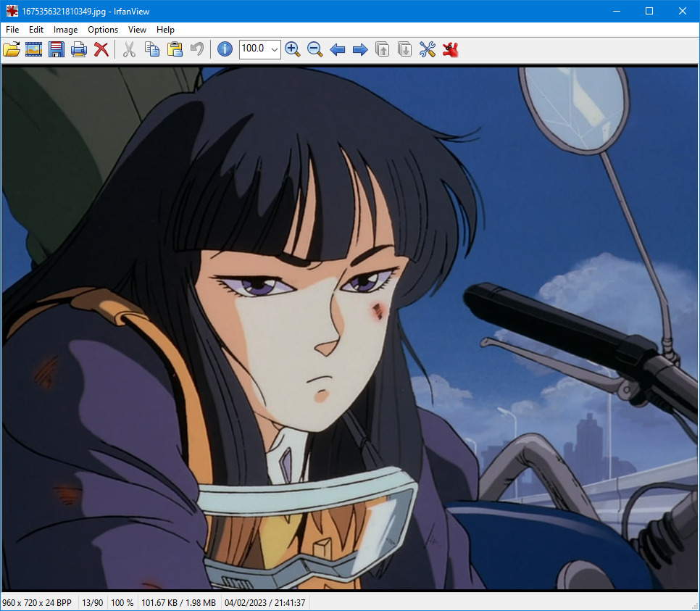Go to next image with right arrow
This screenshot has width=700, height=611.
(x=360, y=49)
